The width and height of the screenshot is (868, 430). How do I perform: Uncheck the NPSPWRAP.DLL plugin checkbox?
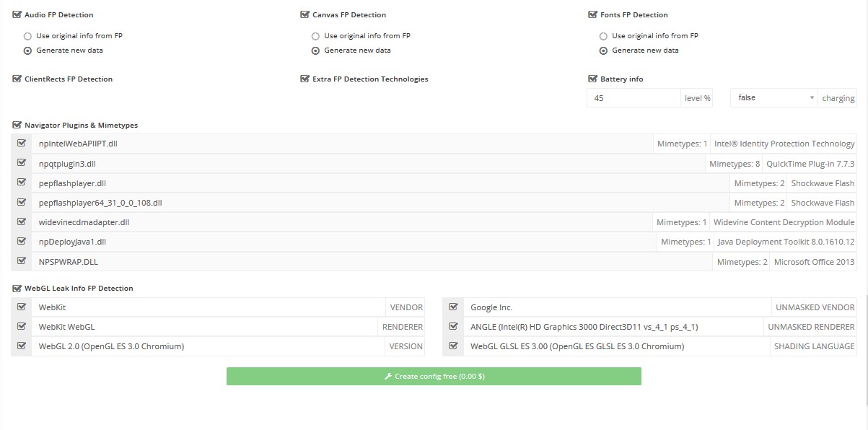pyautogui.click(x=22, y=261)
